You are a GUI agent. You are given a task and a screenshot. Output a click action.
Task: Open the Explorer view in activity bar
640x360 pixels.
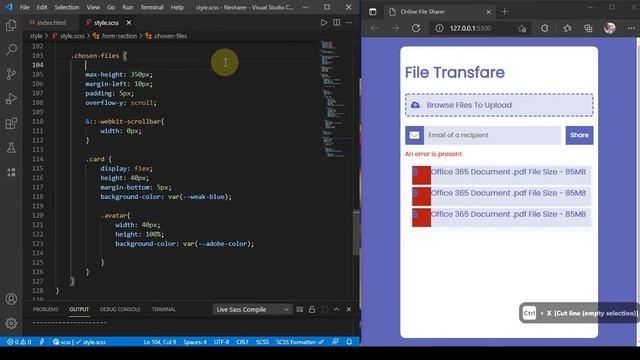click(x=11, y=25)
